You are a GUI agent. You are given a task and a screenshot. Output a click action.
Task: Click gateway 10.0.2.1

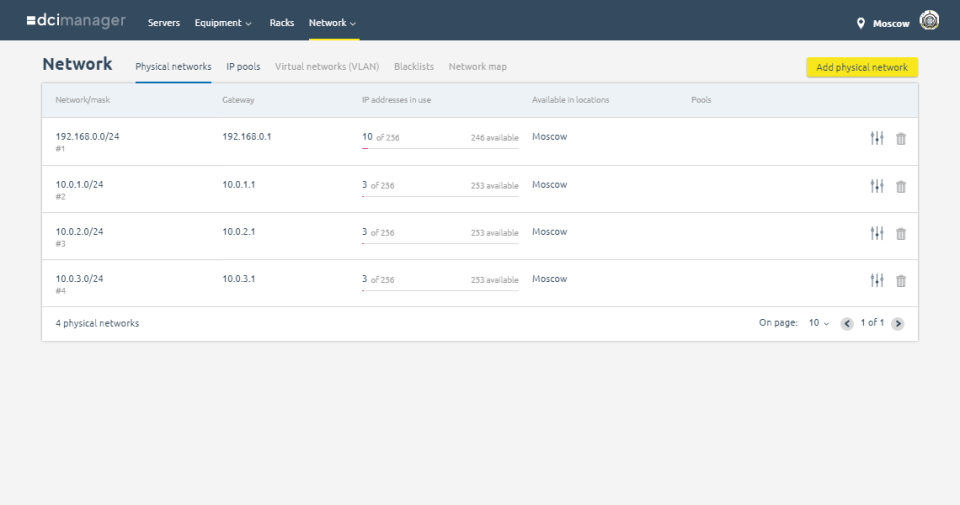(x=239, y=231)
